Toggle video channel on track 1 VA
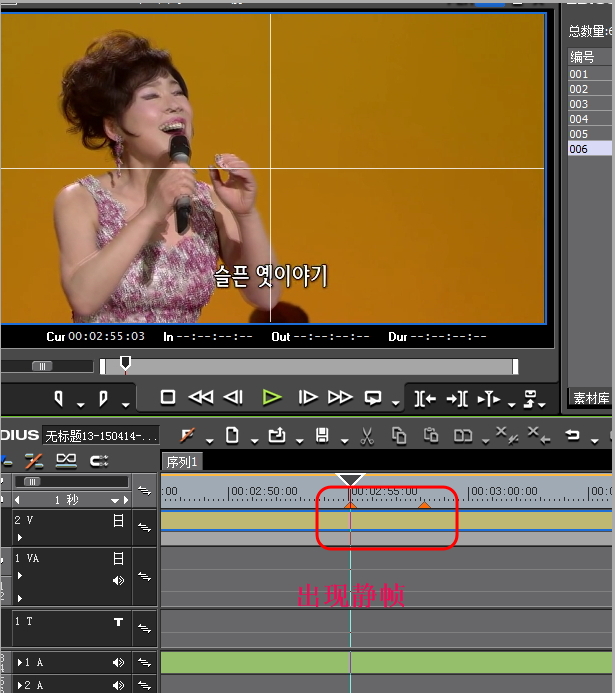The height and width of the screenshot is (693, 615). [x=118, y=559]
